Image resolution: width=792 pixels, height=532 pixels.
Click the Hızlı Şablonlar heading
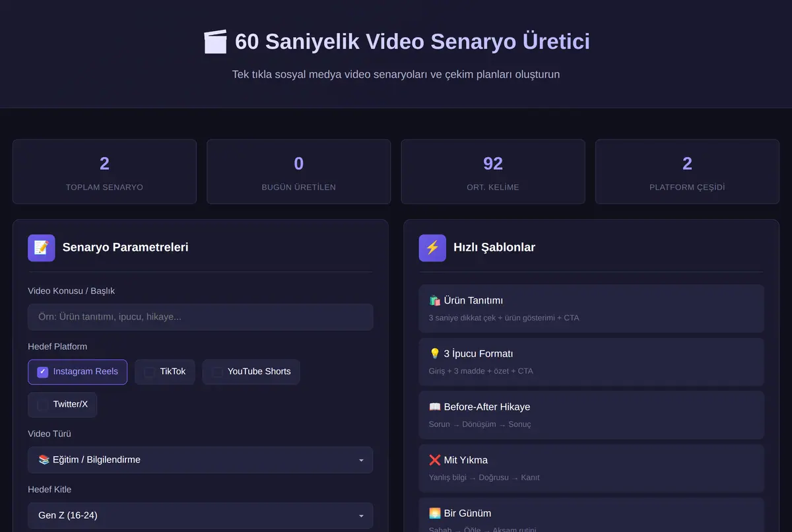[494, 248]
